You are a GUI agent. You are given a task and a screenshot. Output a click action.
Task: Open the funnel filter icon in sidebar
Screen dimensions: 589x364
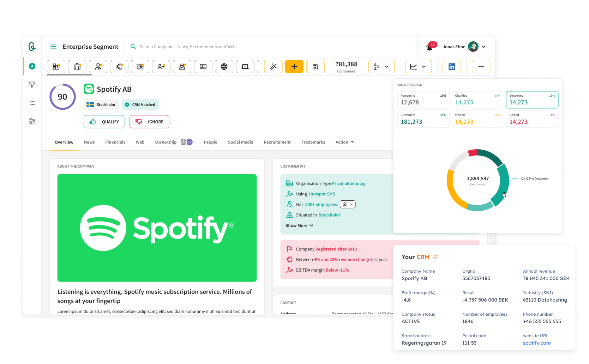click(x=32, y=85)
